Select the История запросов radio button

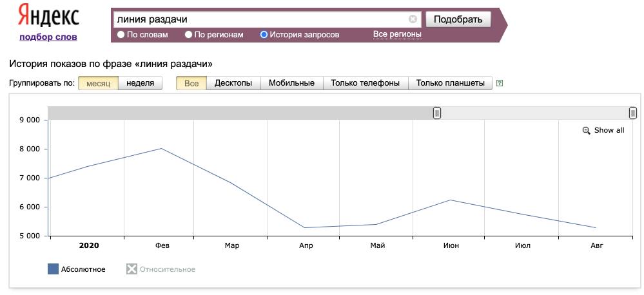tap(264, 35)
